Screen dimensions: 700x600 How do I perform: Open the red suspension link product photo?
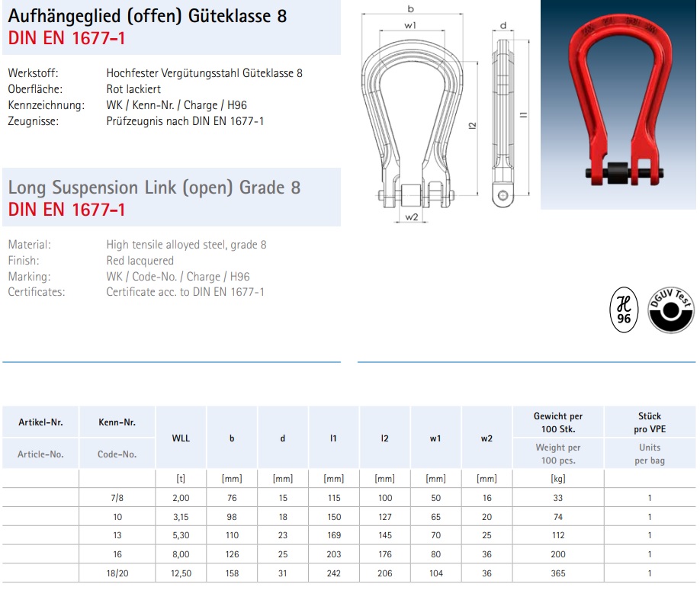point(618,104)
